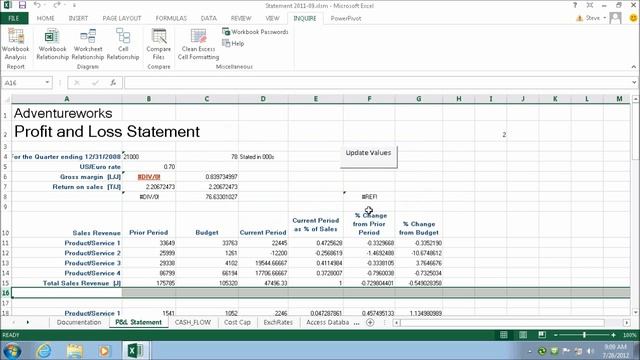Viewport: 640px width, 360px height.
Task: Select the #REF! error cell
Action: (369, 197)
